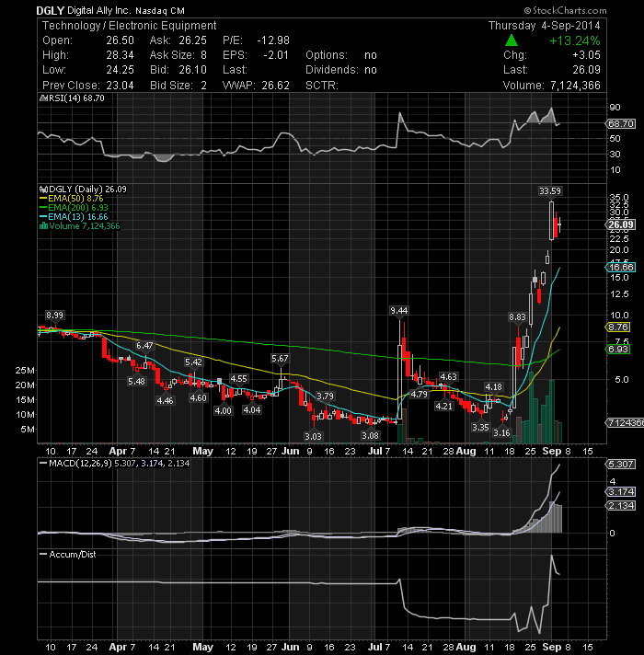Click the 3.03 low price label
644x655 pixels.
pos(313,437)
